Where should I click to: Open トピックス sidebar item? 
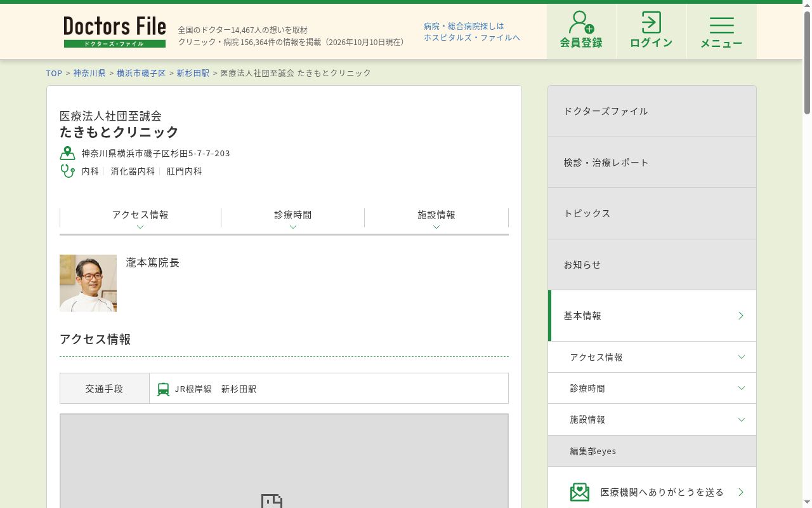(652, 213)
